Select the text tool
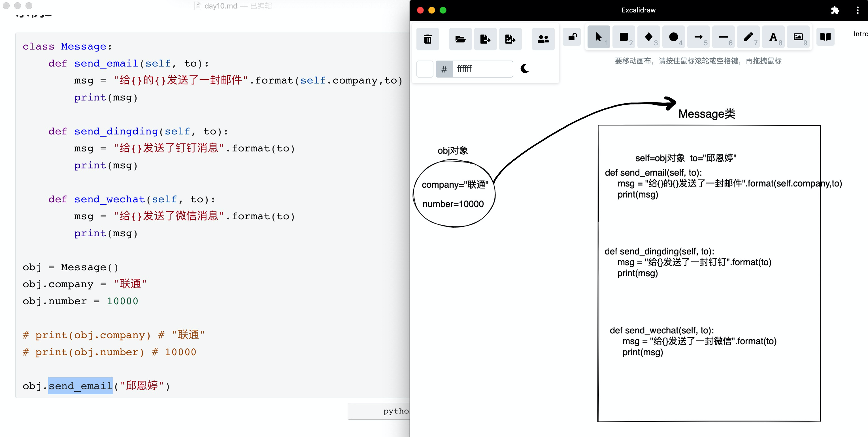The height and width of the screenshot is (437, 868). pos(773,37)
